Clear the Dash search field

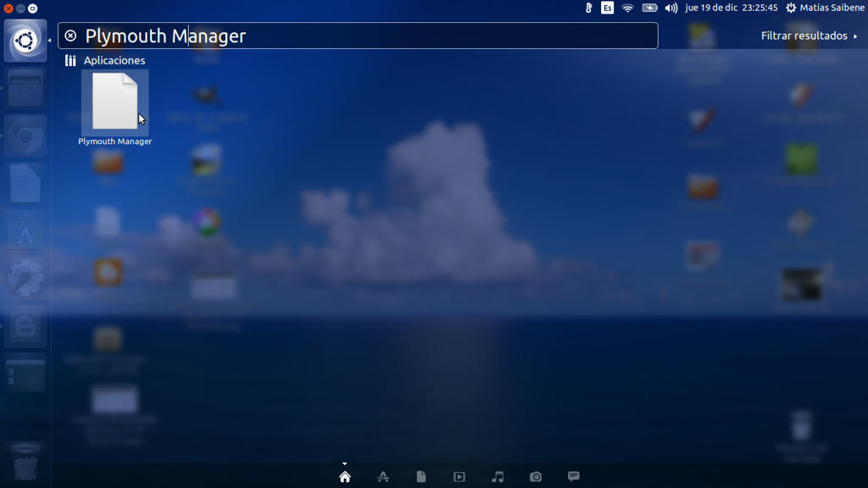(x=70, y=36)
